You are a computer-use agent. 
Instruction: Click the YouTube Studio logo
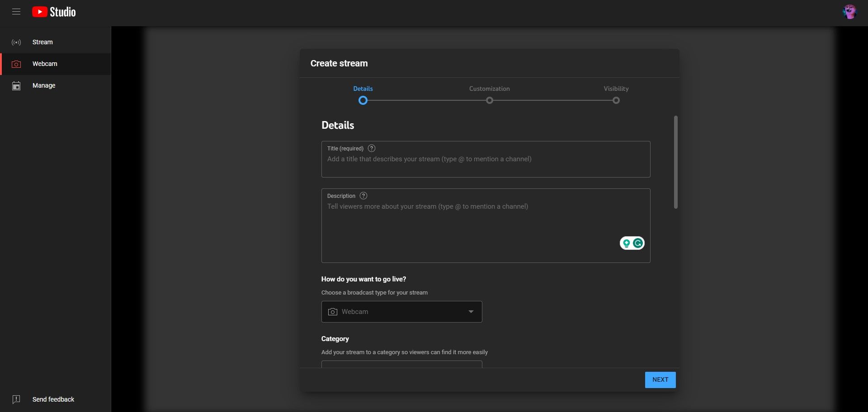[x=53, y=12]
